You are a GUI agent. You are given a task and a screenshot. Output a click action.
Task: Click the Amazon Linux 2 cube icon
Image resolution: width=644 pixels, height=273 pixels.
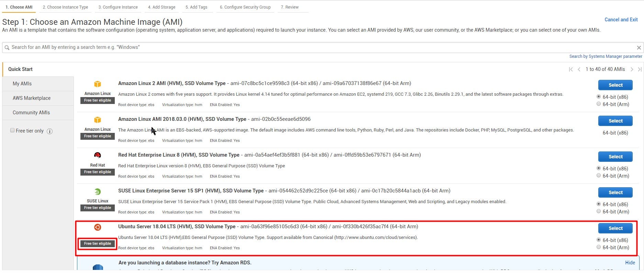(98, 84)
